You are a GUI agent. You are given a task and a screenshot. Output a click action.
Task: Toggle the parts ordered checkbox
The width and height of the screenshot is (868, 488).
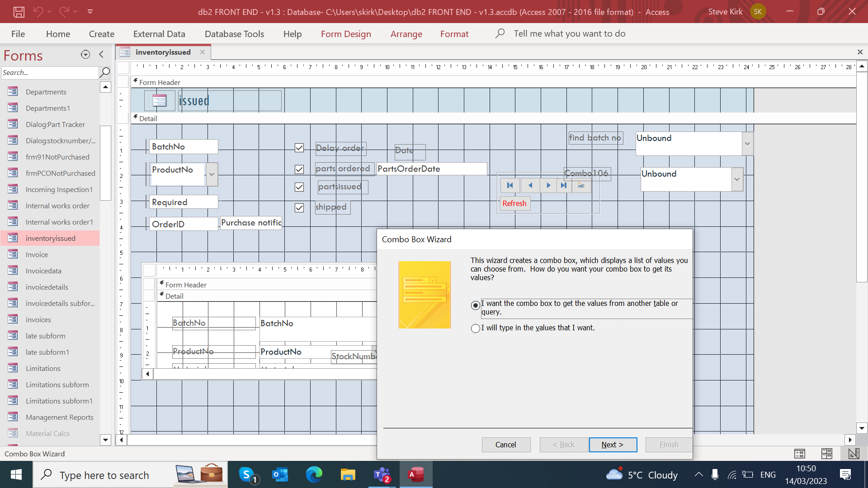(x=299, y=169)
